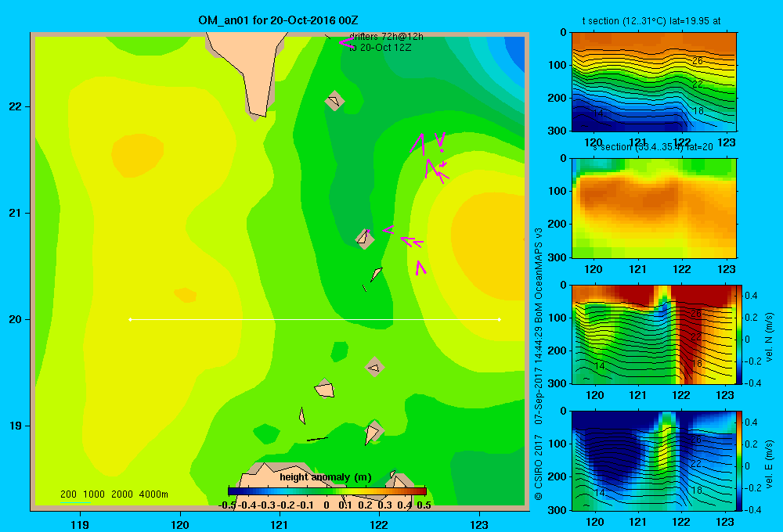783x532 pixels.
Task: Click longitude label 123 under main map
Action: (x=479, y=524)
